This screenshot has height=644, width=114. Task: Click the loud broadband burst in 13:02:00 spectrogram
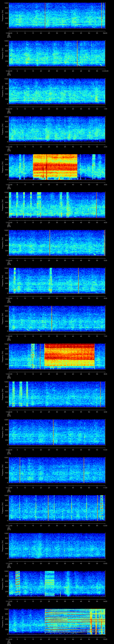point(55,166)
